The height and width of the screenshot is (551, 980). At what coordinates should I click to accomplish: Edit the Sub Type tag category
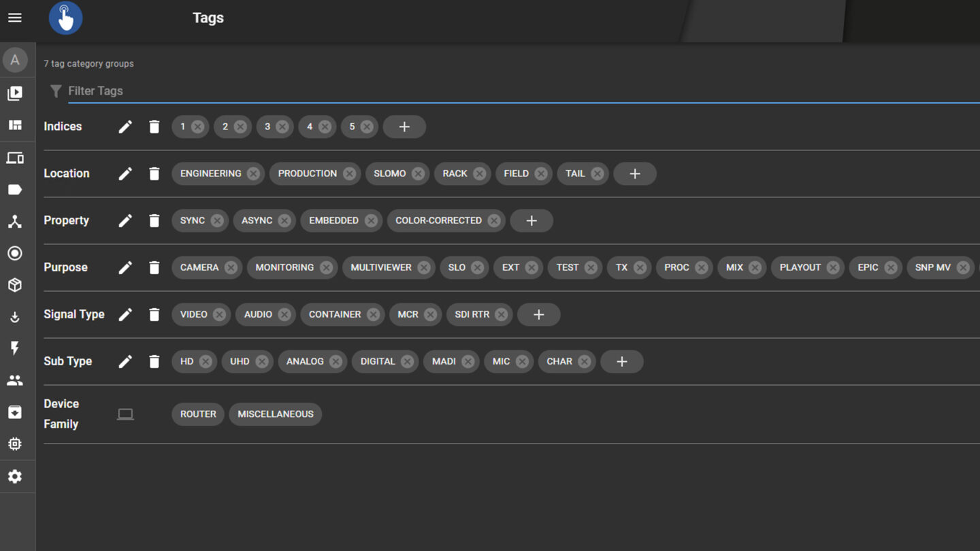[x=125, y=361]
